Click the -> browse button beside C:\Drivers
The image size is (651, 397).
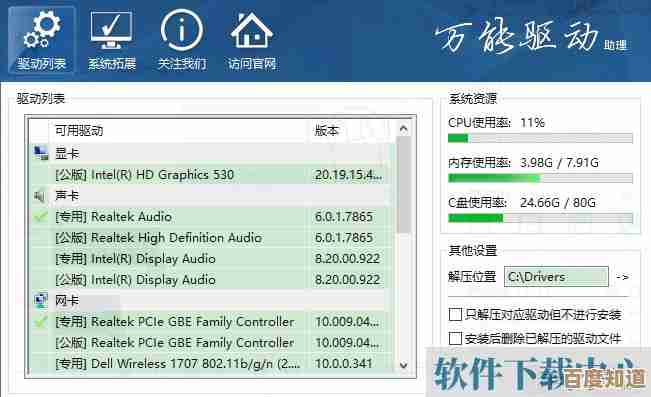[x=622, y=277]
